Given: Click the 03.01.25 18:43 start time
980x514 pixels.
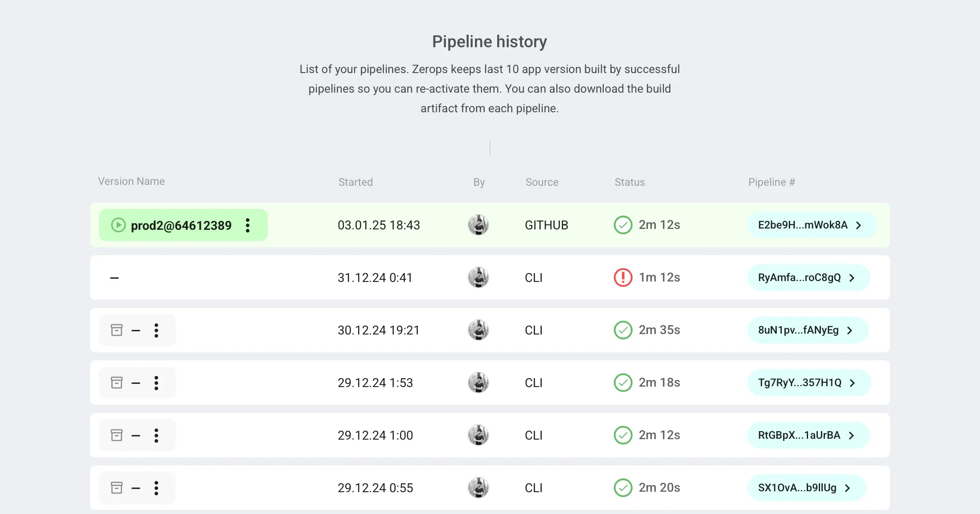Looking at the screenshot, I should (x=379, y=225).
